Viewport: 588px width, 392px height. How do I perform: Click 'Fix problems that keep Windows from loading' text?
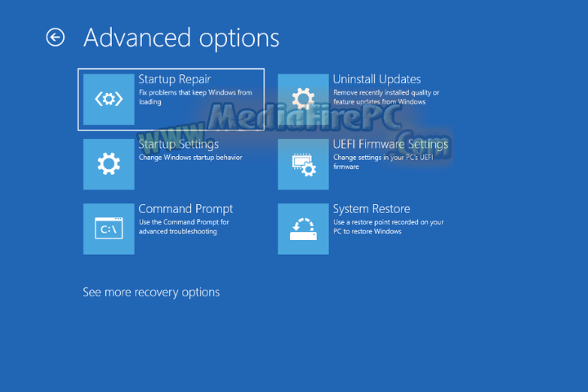(x=195, y=97)
